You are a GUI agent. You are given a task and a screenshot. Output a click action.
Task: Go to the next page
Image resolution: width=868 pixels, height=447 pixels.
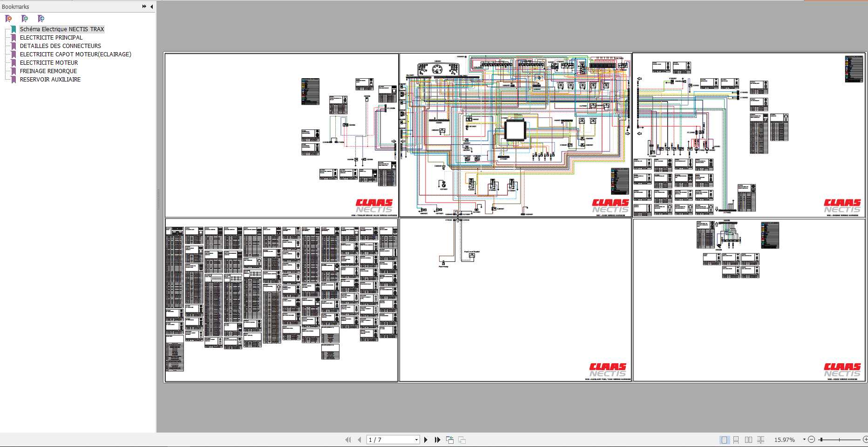426,440
